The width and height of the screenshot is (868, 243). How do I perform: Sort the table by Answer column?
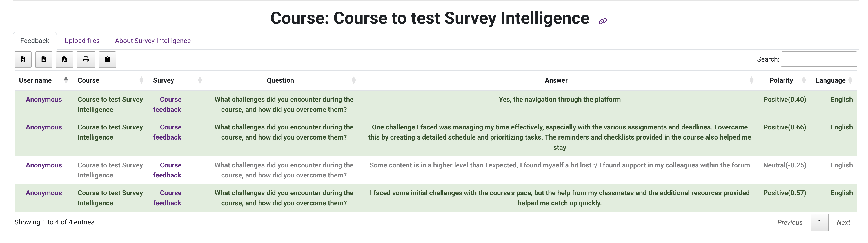[556, 80]
